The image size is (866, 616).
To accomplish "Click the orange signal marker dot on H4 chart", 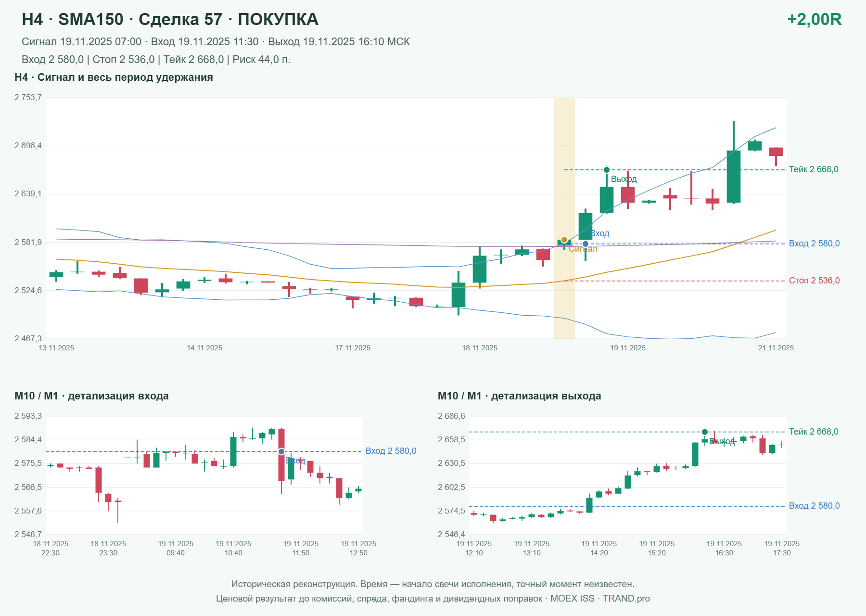I will pyautogui.click(x=564, y=240).
